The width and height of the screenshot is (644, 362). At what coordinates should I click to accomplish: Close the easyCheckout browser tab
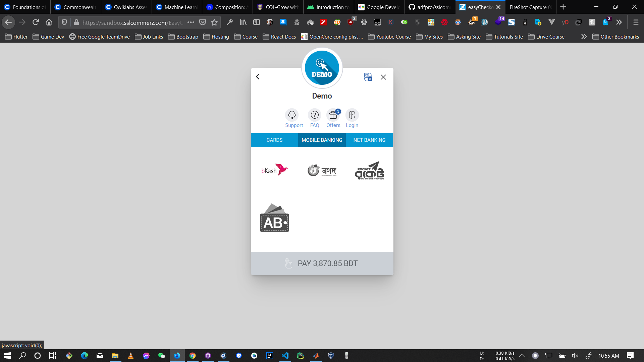pos(498,7)
